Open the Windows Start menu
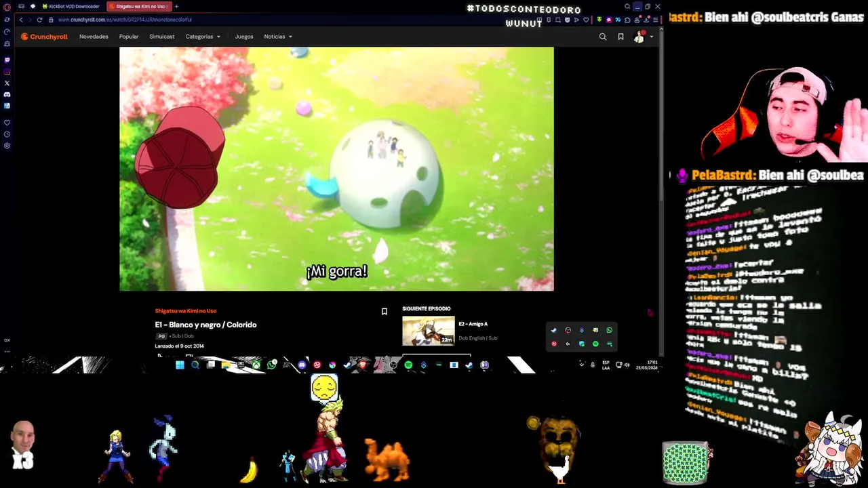The image size is (868, 488). click(x=180, y=365)
